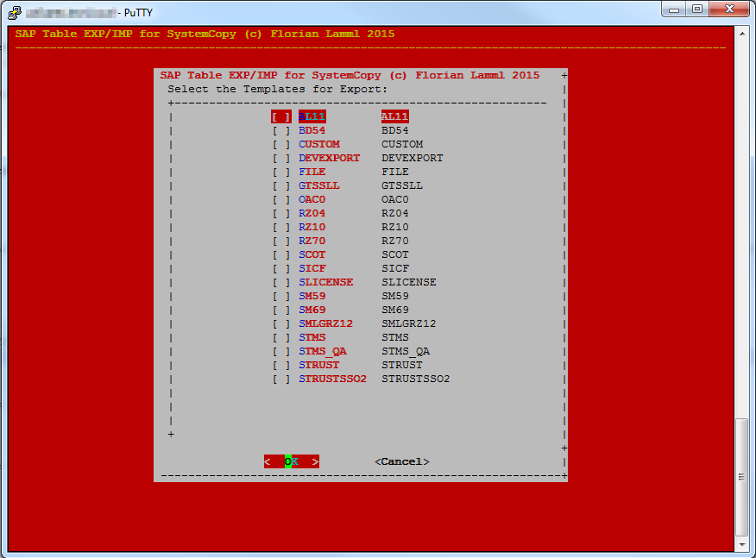Open the PuTTY system menu icon

pos(15,12)
